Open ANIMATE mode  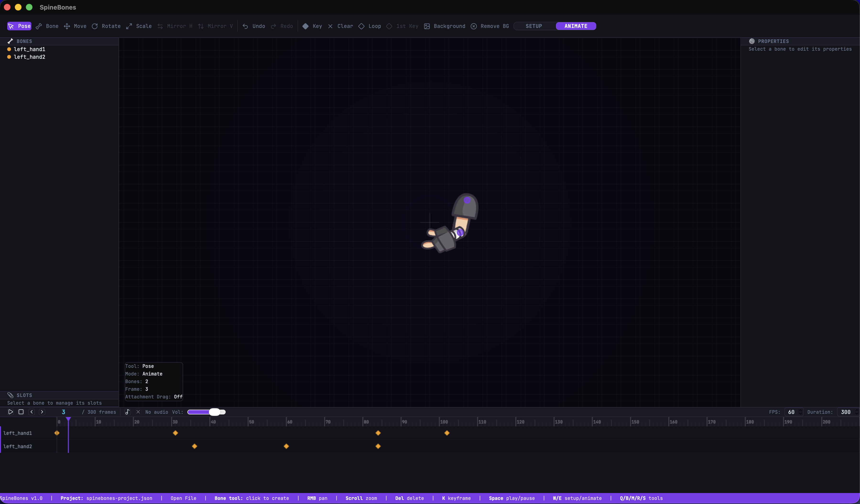pyautogui.click(x=575, y=26)
